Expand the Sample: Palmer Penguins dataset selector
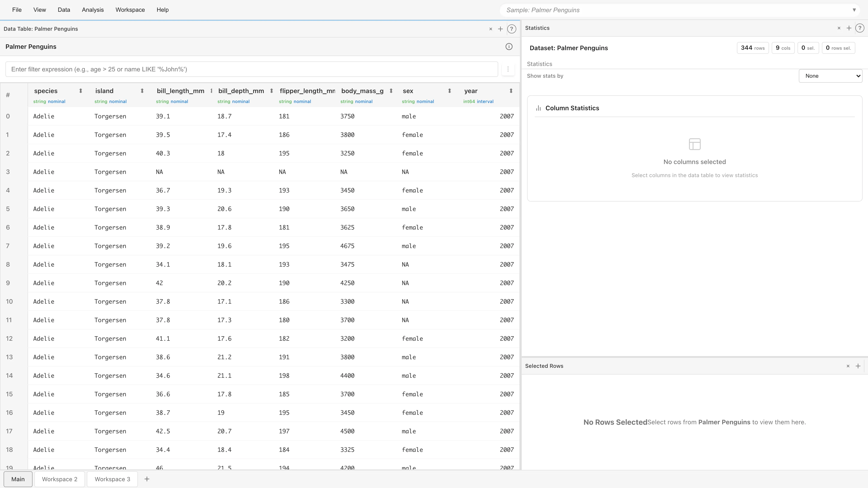The image size is (868, 488). pyautogui.click(x=854, y=10)
